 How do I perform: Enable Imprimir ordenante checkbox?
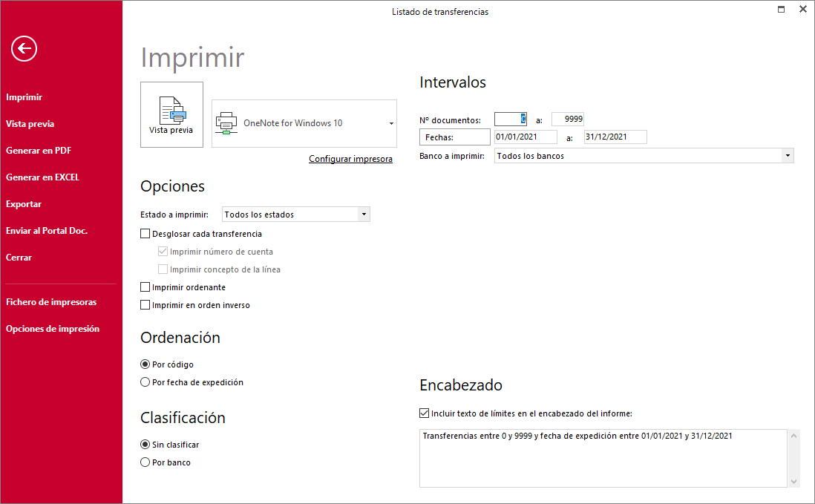point(145,287)
